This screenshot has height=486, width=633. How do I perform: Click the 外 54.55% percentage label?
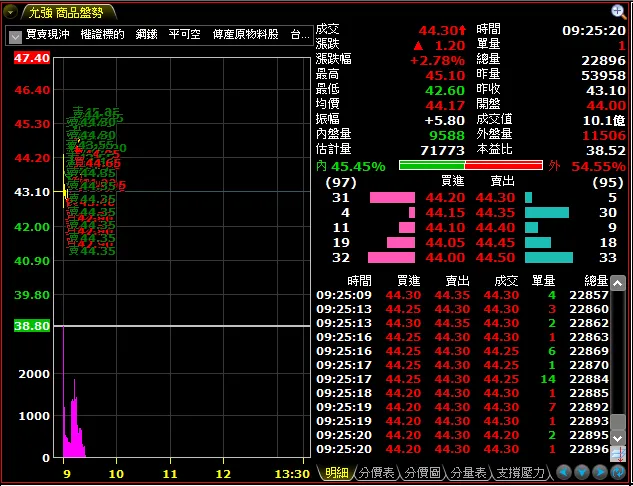tap(587, 166)
